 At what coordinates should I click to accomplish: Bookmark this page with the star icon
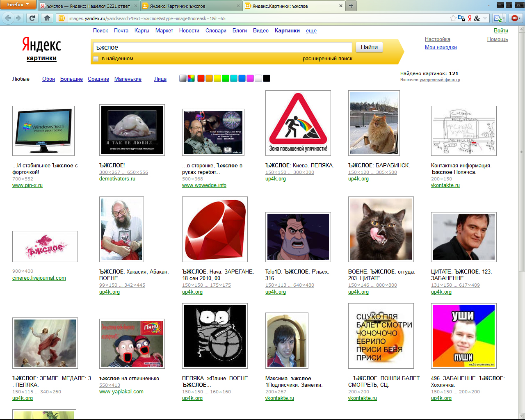pos(453,18)
